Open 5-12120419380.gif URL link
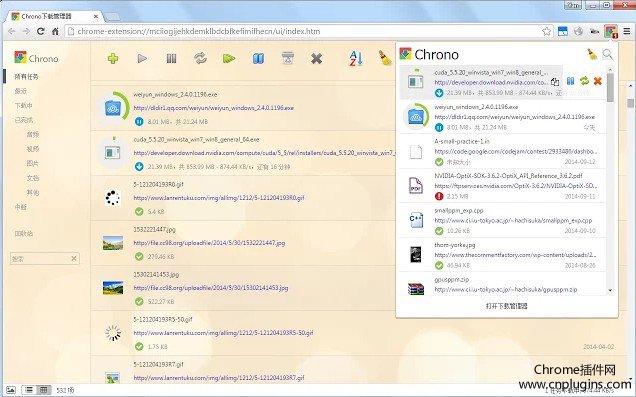The height and width of the screenshot is (397, 636). click(219, 198)
